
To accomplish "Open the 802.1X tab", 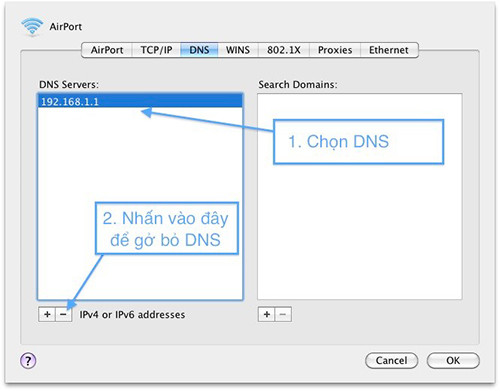I will coord(284,50).
